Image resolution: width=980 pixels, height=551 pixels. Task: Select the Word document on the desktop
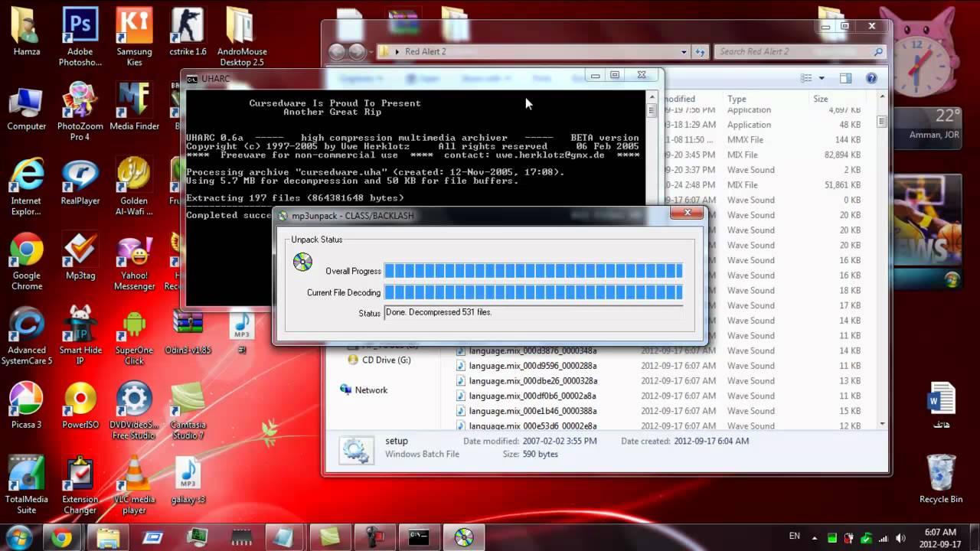click(941, 406)
